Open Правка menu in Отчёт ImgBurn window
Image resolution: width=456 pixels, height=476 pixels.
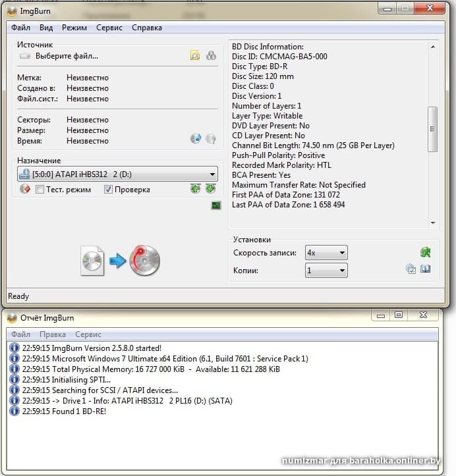(x=53, y=334)
